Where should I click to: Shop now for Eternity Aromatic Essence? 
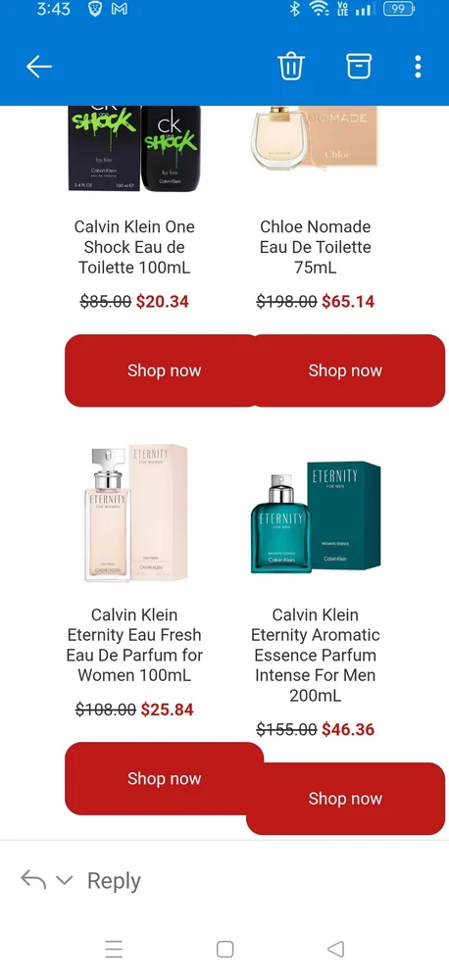click(345, 799)
